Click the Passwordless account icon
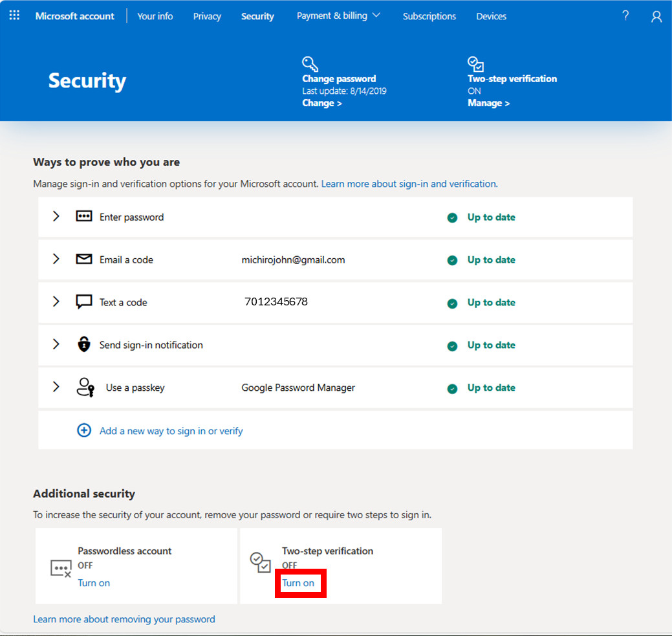The width and height of the screenshot is (672, 636). coord(60,569)
